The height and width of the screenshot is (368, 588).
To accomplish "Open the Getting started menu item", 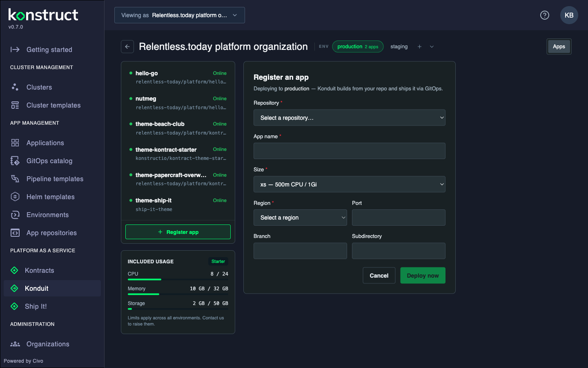I will tap(52, 49).
